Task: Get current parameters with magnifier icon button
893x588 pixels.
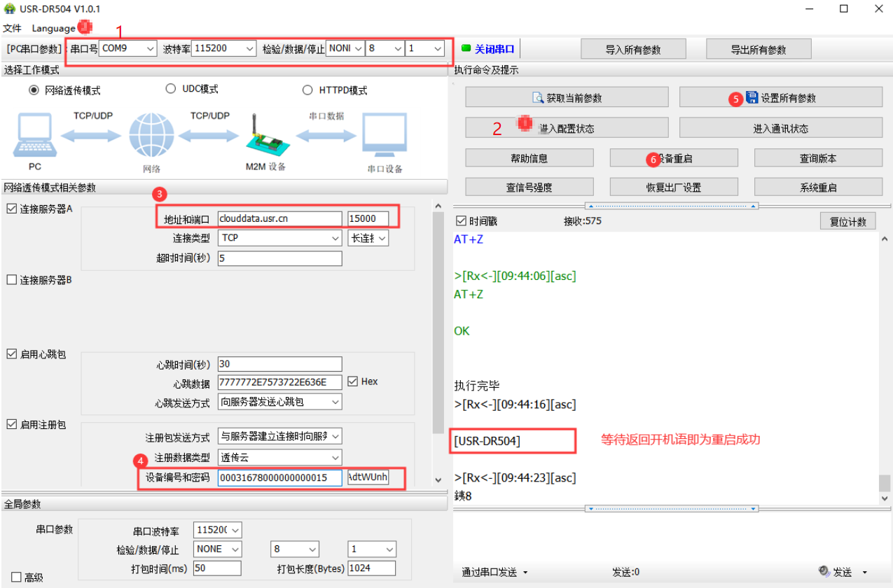Action: 567,98
